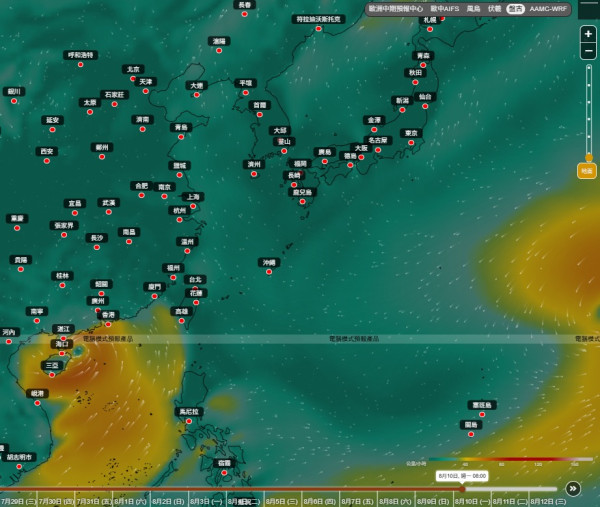This screenshot has width=600, height=507.
Task: Select the 台北 city marker
Action: pos(195,288)
